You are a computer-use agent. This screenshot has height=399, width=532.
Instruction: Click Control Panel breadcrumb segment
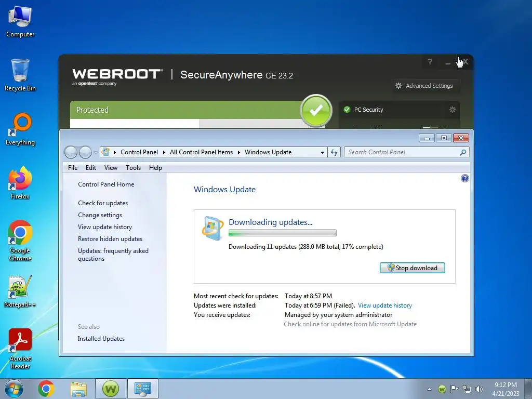[x=139, y=152]
